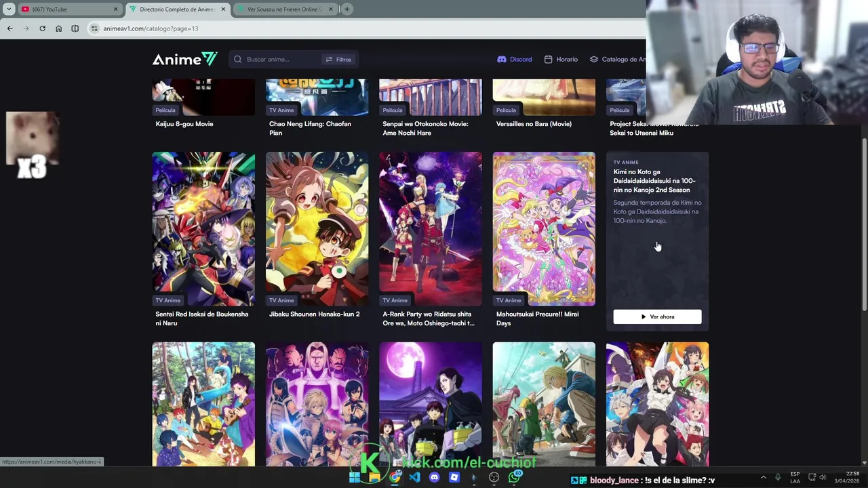Open Mahoutsukai Precure!! Mirai Days poster
Image resolution: width=868 pixels, height=488 pixels.
point(544,229)
